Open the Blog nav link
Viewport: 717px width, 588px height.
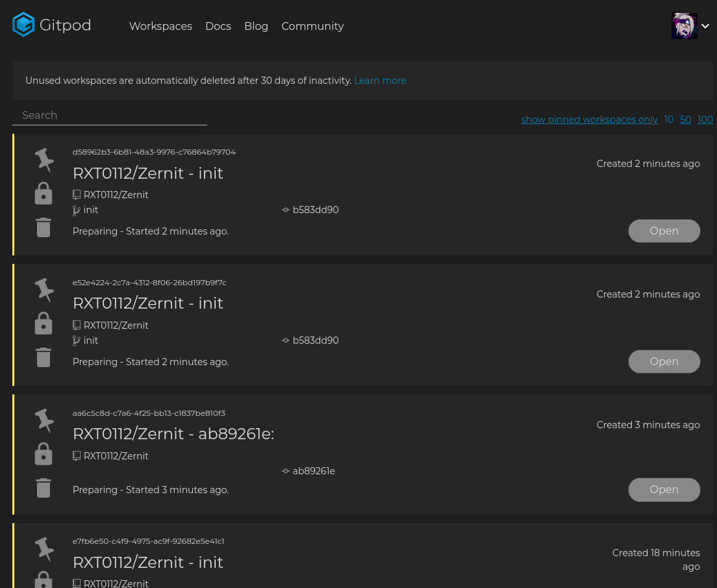coord(256,26)
